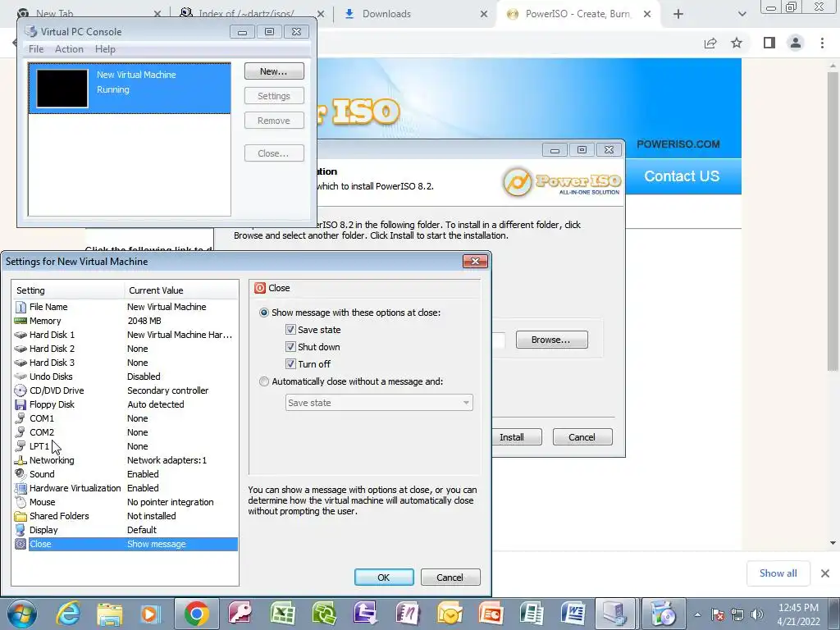Open a new Chrome tab with plus
Viewport: 840px width, 630px height.
coord(678,14)
